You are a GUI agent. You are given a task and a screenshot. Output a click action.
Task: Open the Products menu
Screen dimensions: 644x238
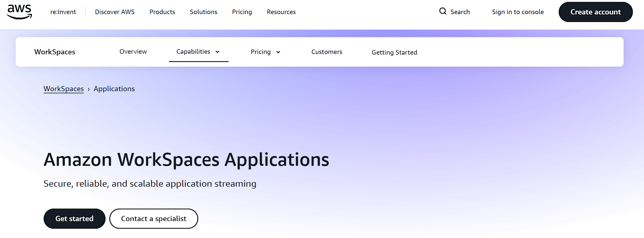tap(162, 12)
